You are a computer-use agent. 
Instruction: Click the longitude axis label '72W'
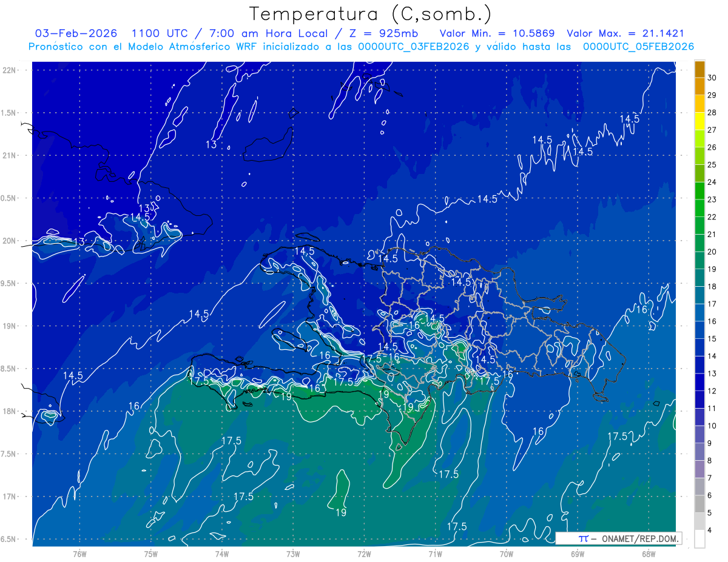(x=364, y=554)
